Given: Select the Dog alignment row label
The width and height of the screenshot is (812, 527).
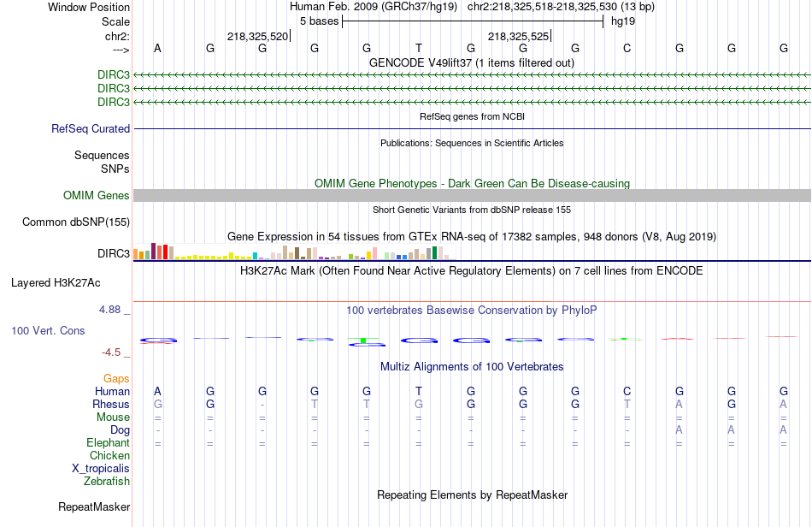Looking at the screenshot, I should click(121, 430).
